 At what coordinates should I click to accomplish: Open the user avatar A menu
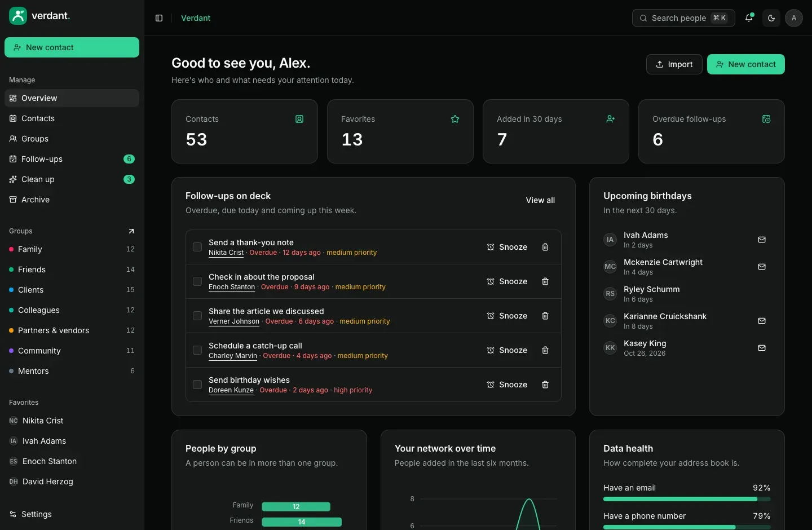pos(794,18)
